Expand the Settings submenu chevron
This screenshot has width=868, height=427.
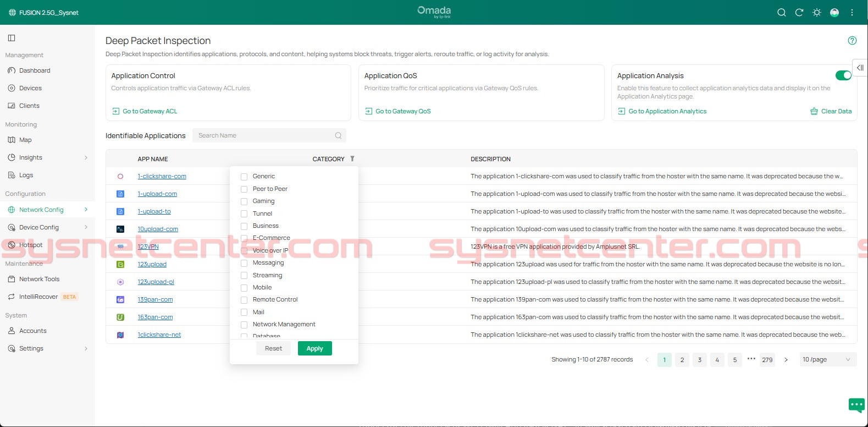(86, 348)
